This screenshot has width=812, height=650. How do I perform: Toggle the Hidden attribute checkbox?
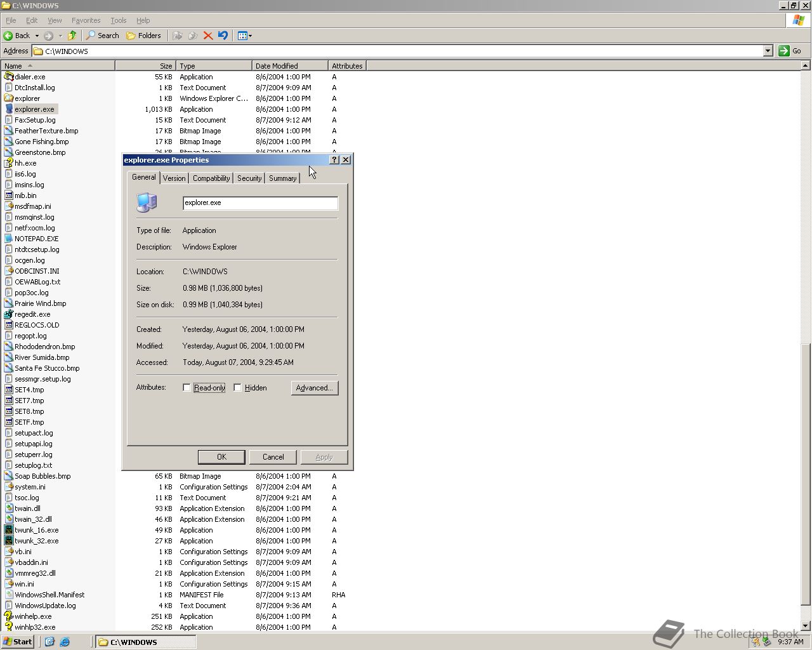(x=237, y=388)
